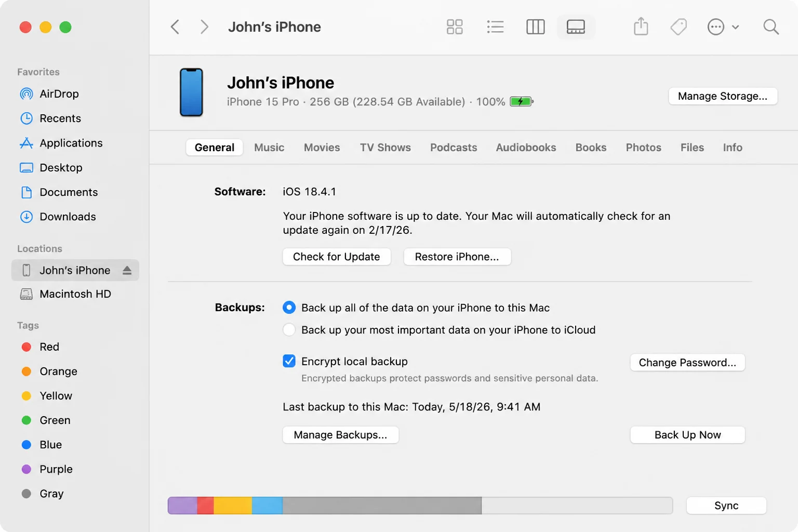Select back up to this Mac option

tap(289, 308)
